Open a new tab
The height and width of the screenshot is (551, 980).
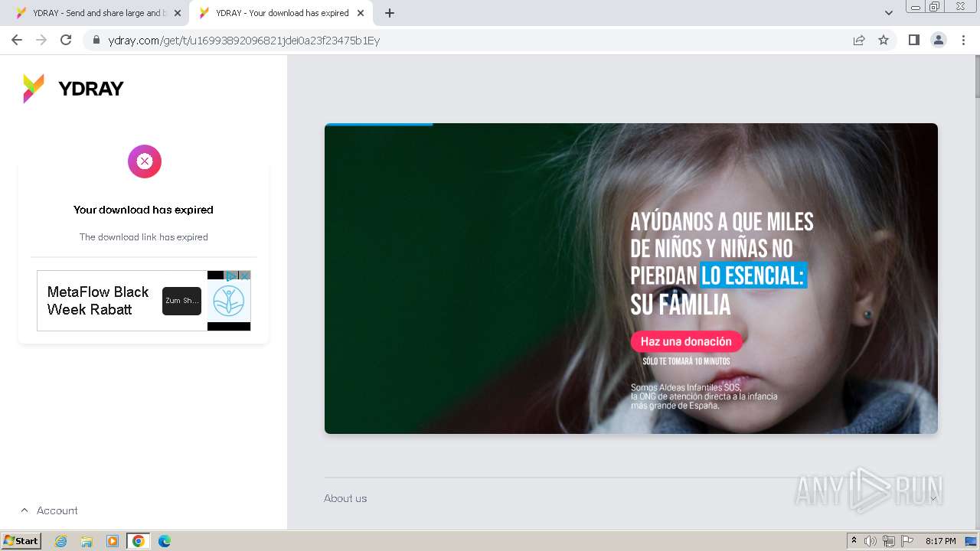click(390, 13)
